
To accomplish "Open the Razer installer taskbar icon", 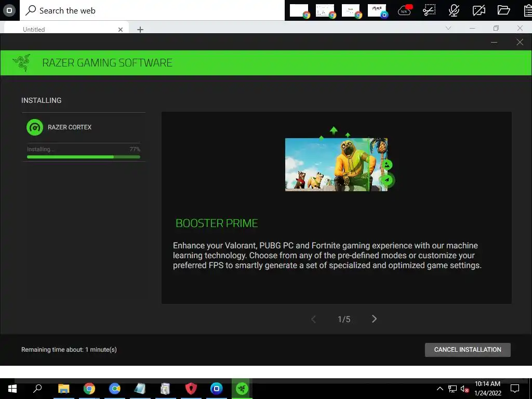I will click(242, 389).
